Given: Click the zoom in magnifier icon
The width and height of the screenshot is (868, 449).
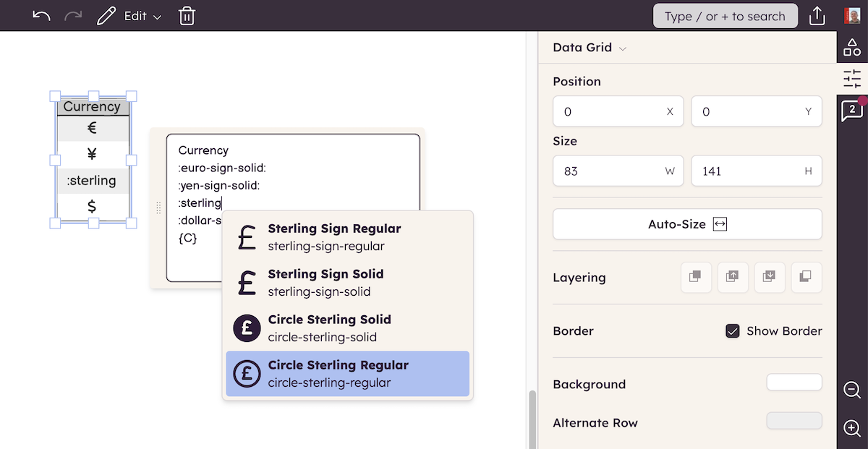Looking at the screenshot, I should tap(852, 428).
